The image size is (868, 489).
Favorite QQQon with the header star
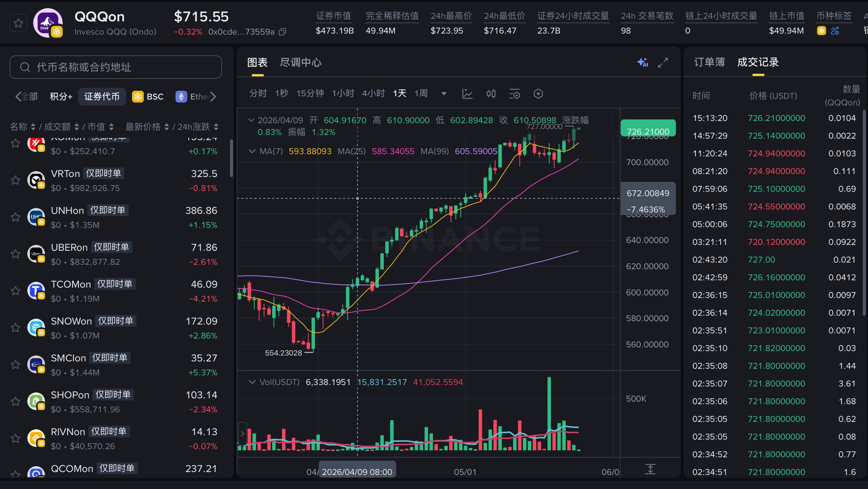coord(18,23)
